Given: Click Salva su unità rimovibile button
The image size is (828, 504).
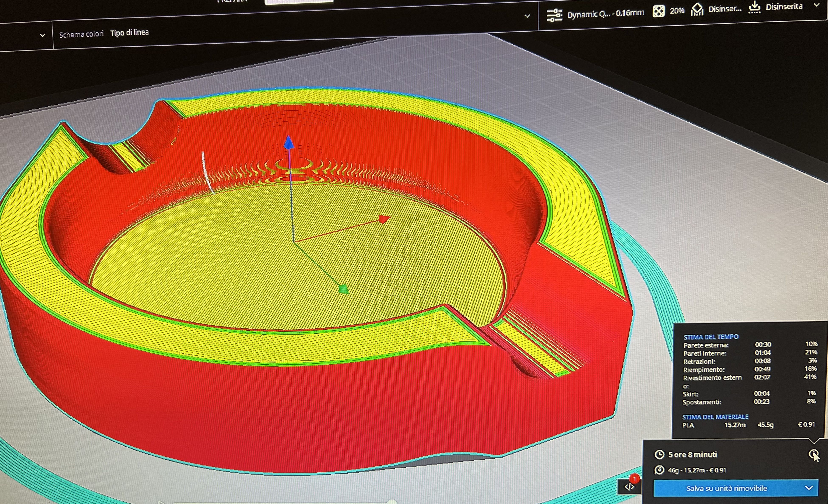Looking at the screenshot, I should [x=727, y=488].
